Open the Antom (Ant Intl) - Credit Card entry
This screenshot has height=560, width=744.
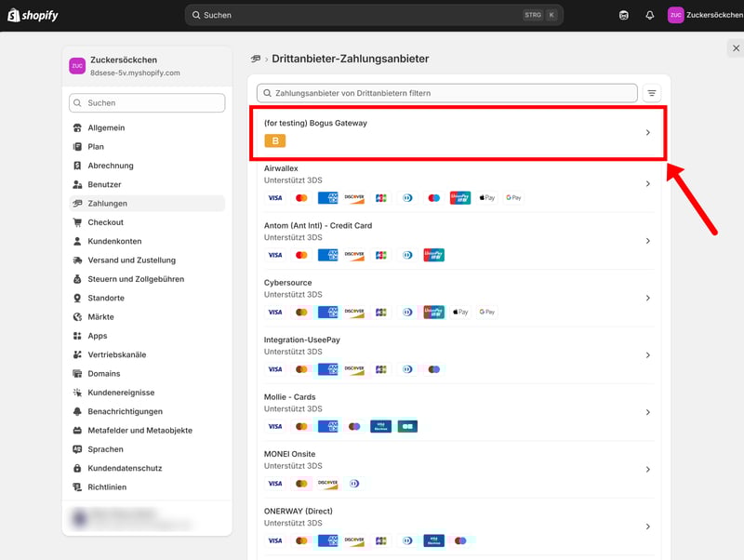tap(456, 240)
